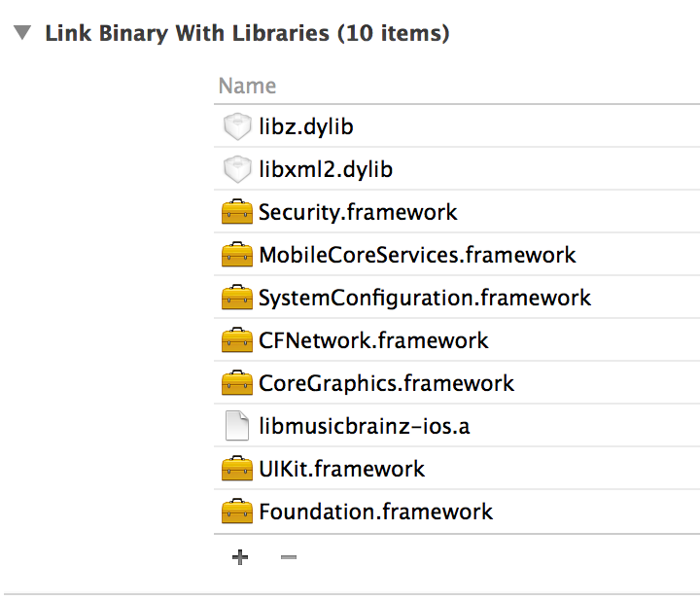The image size is (700, 601).
Task: Remove selected library with the minus button
Action: [289, 557]
